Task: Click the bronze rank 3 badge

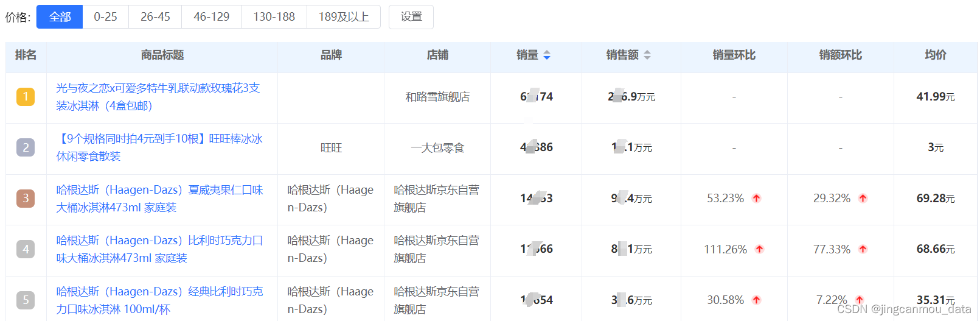Action: coord(26,199)
